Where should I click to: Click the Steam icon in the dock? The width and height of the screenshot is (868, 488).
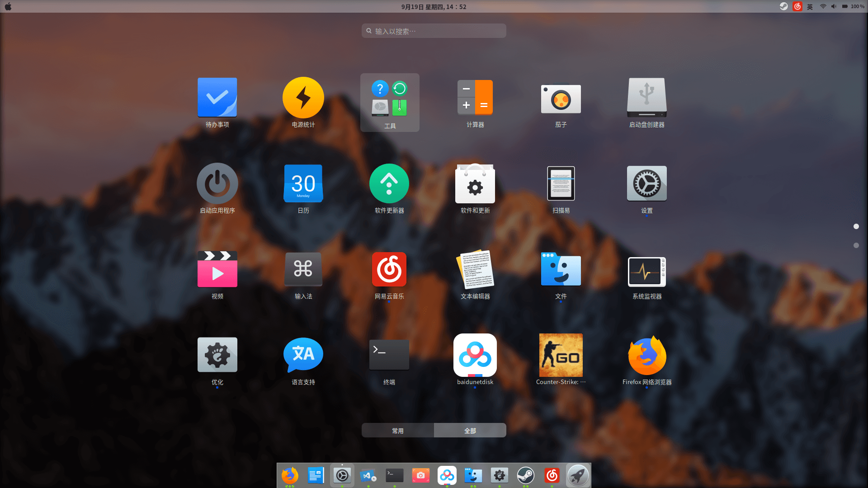[x=525, y=475]
